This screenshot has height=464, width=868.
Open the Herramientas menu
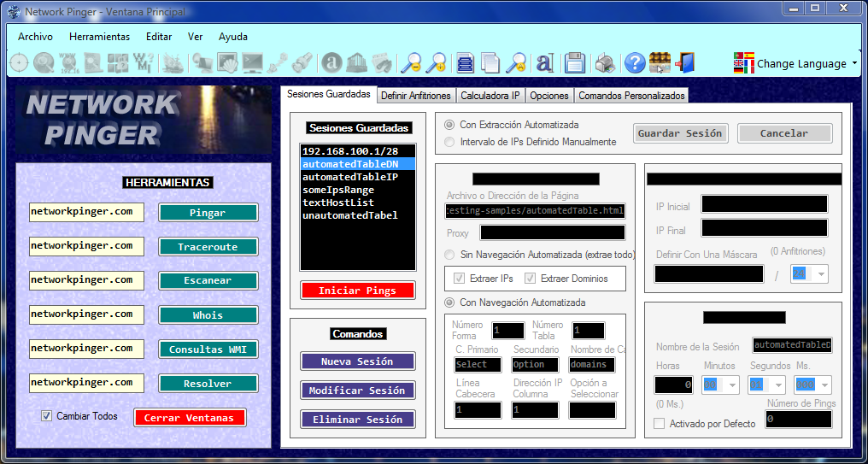[x=99, y=37]
